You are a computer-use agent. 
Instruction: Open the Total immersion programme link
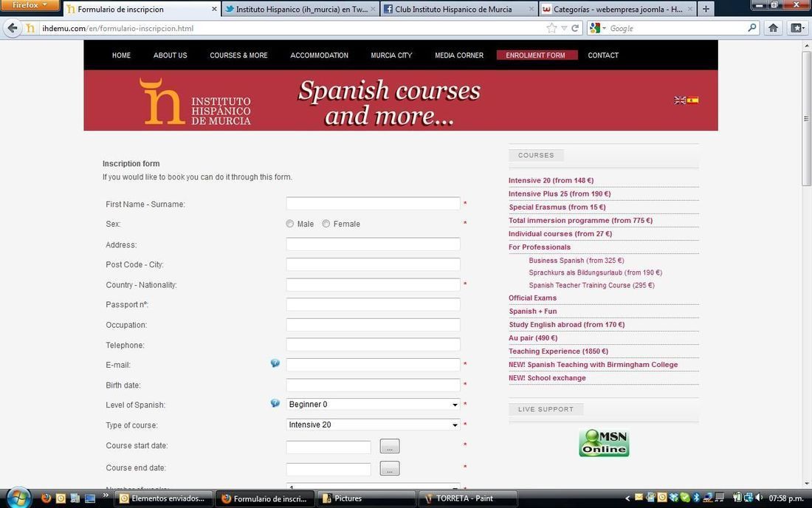click(580, 220)
